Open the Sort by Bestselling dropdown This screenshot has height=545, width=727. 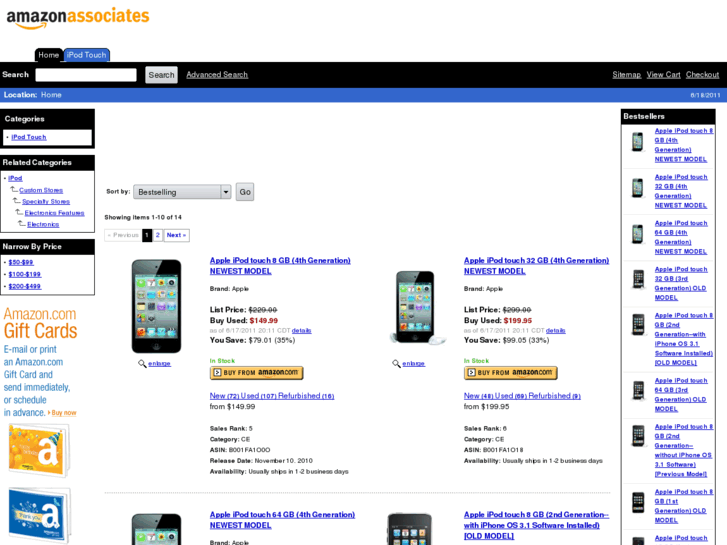tap(182, 192)
